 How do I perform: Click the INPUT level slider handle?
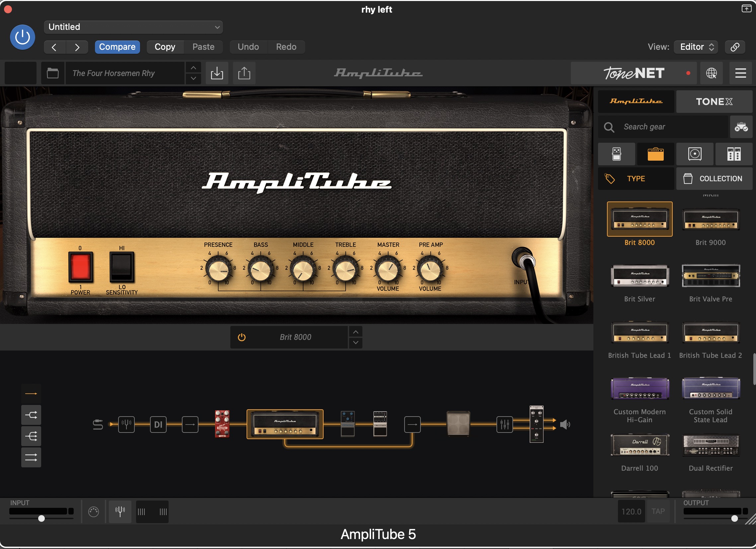point(41,518)
